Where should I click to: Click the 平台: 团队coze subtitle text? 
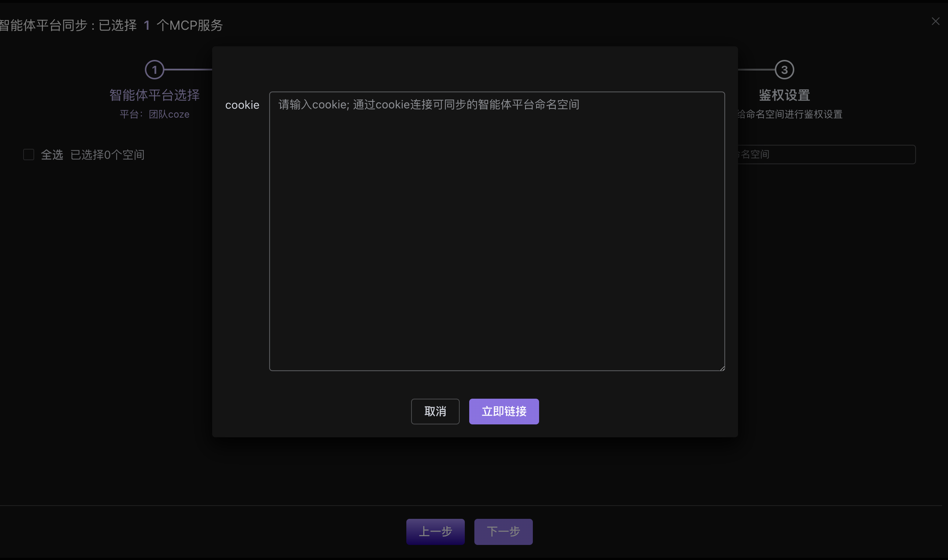click(154, 114)
